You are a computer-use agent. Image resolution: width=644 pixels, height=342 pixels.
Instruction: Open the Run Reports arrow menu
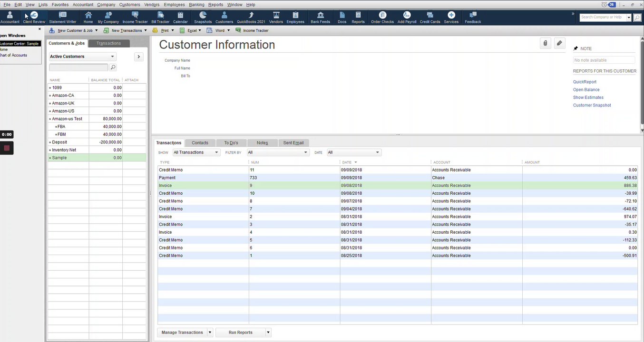tap(268, 332)
